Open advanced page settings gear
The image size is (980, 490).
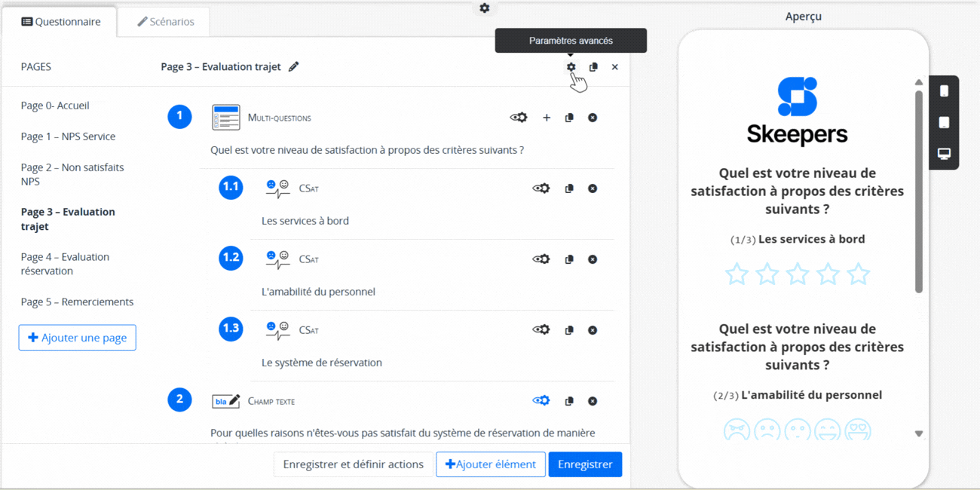click(x=571, y=67)
